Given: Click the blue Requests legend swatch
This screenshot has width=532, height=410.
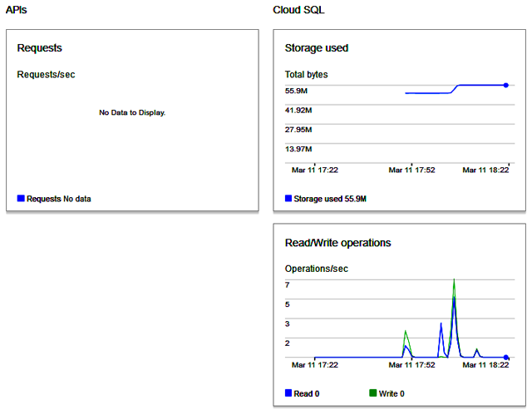Looking at the screenshot, I should tap(21, 198).
